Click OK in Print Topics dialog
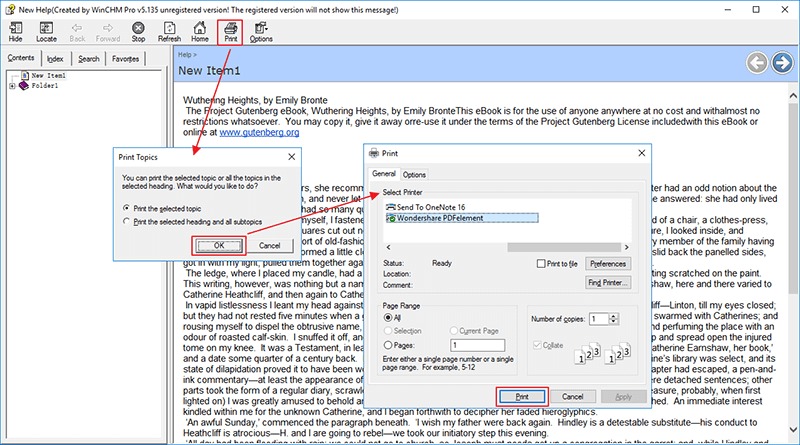 [217, 244]
